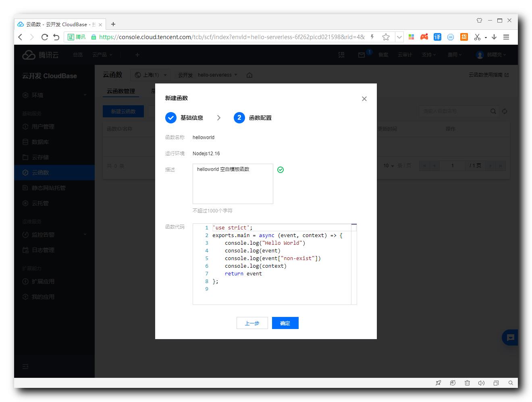Click the 总览 overview menu item

78,55
